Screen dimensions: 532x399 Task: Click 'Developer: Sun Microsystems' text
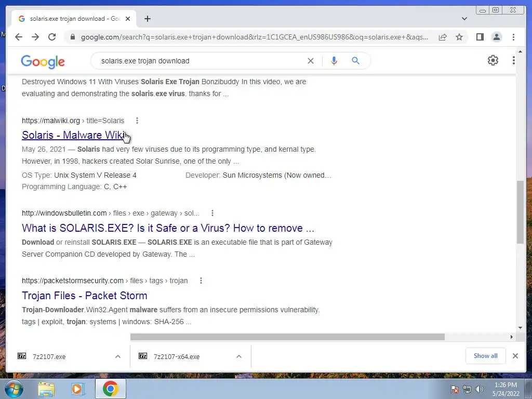click(x=258, y=175)
